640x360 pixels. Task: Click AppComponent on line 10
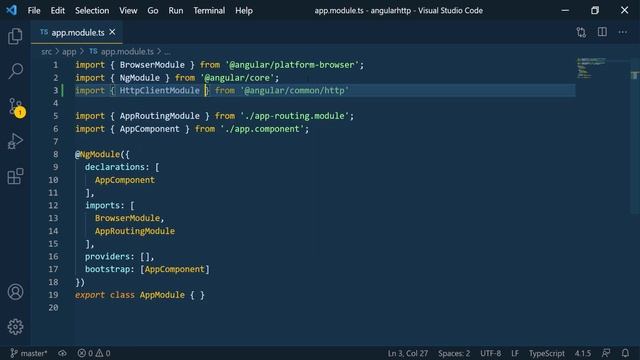coord(125,180)
